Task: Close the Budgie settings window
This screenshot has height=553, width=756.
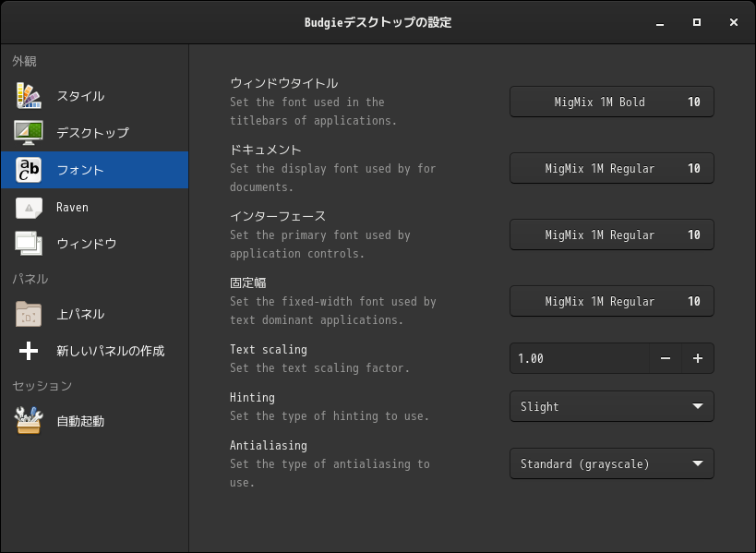Action: point(733,23)
